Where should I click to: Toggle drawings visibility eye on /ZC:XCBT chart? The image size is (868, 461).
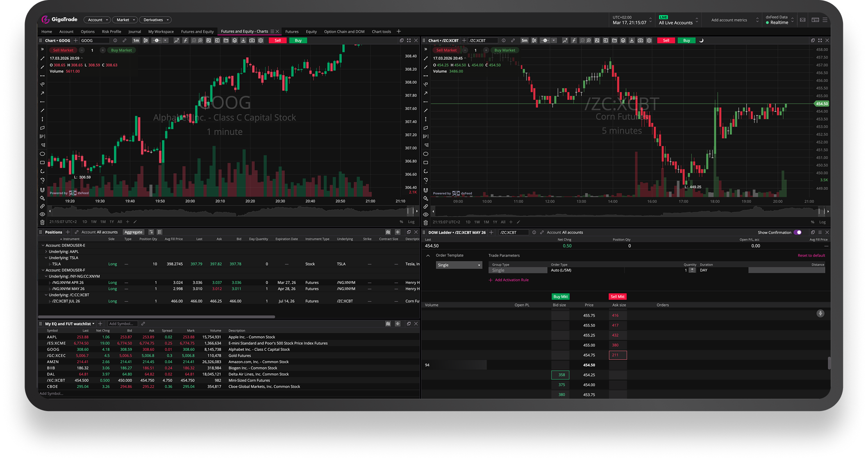point(425,215)
